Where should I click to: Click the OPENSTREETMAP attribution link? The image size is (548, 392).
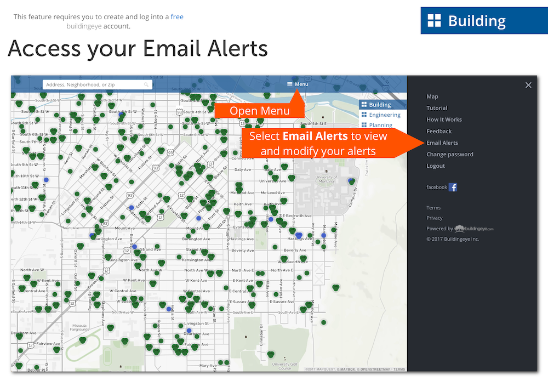374,370
